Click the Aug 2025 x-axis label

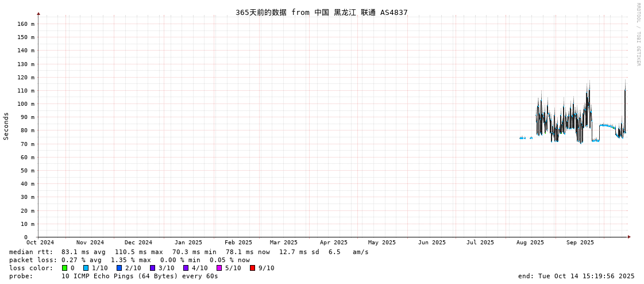(530, 243)
